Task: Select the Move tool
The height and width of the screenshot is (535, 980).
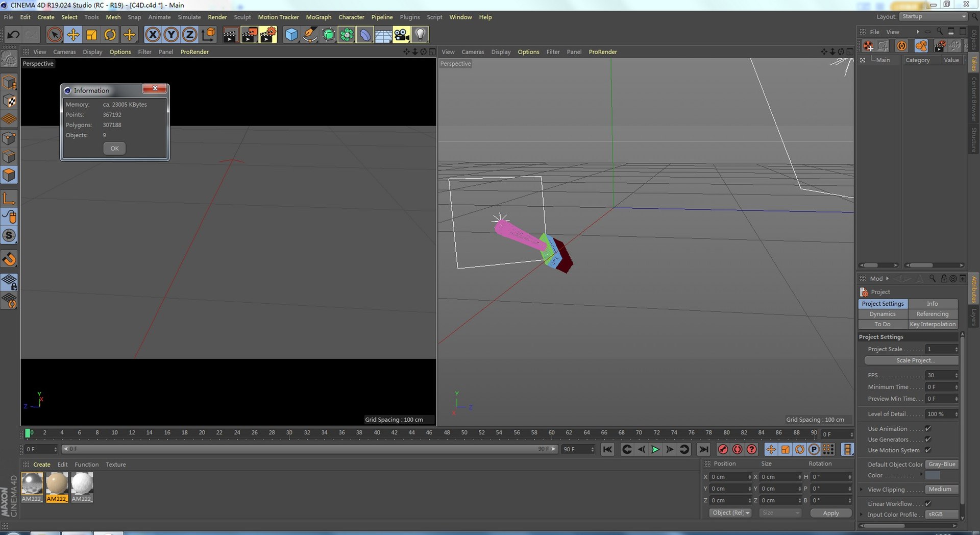Action: (73, 35)
